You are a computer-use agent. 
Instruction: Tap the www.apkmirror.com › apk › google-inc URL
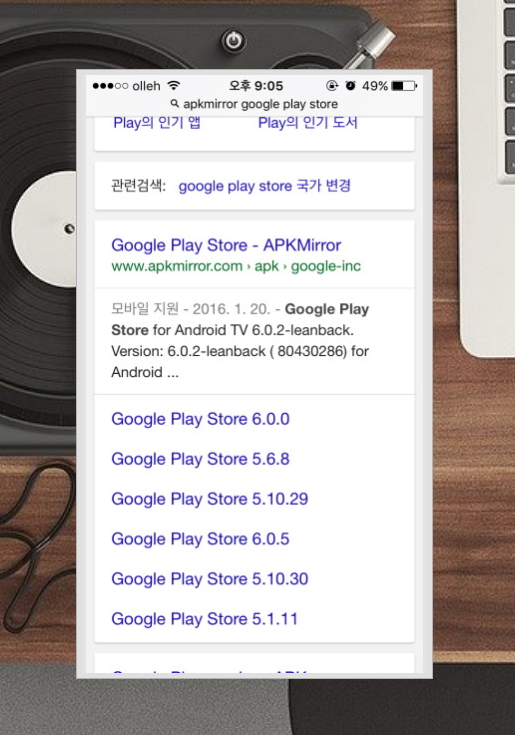coord(236,266)
